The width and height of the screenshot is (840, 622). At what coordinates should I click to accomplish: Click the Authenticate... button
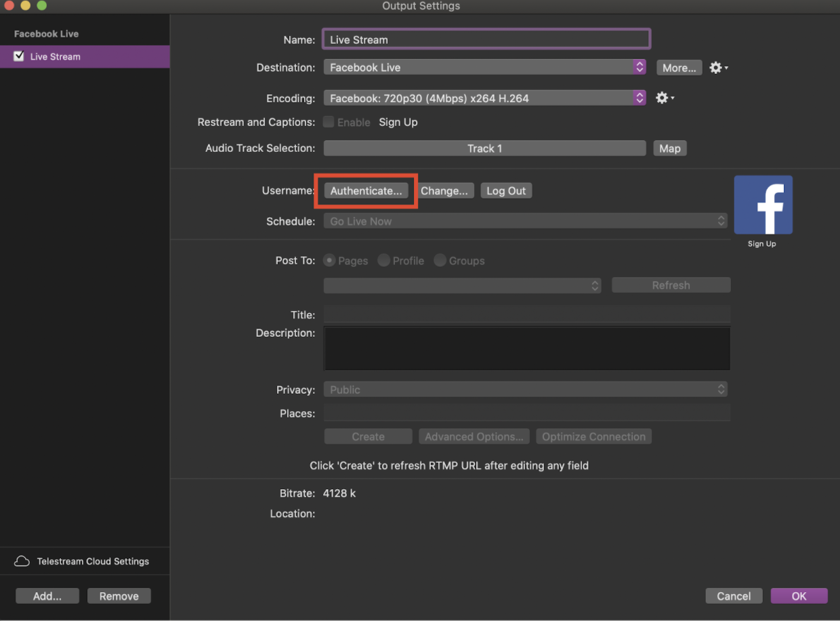click(366, 191)
